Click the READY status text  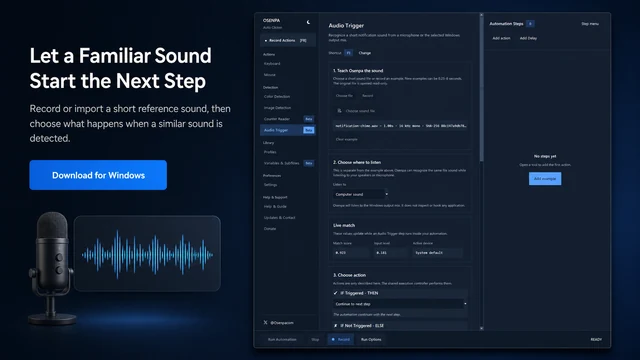click(596, 340)
